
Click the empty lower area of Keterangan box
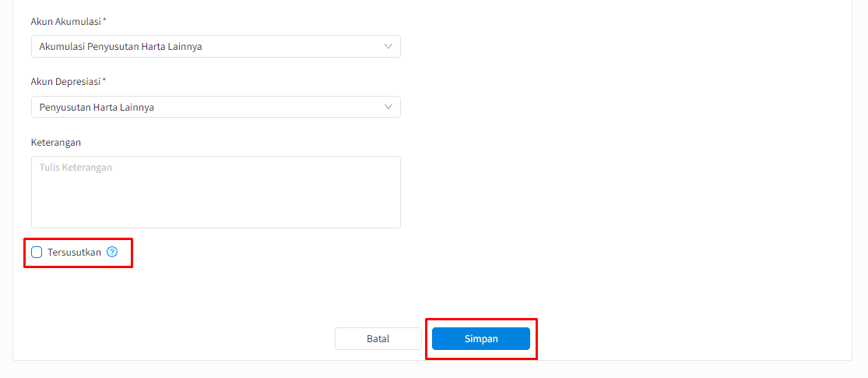216,208
